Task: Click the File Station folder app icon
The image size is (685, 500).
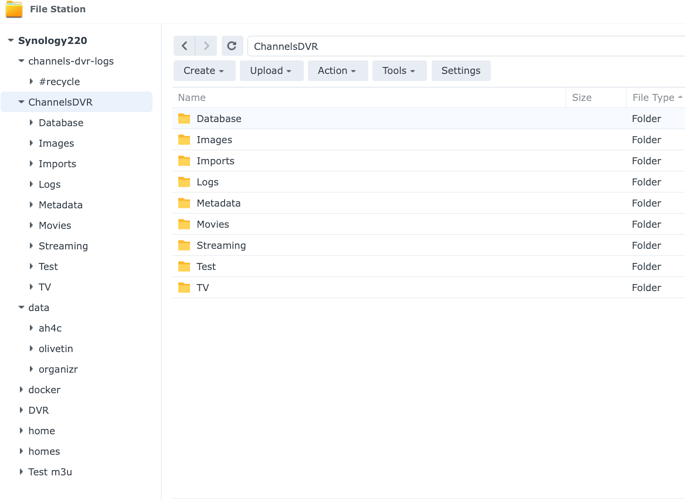Action: (14, 9)
